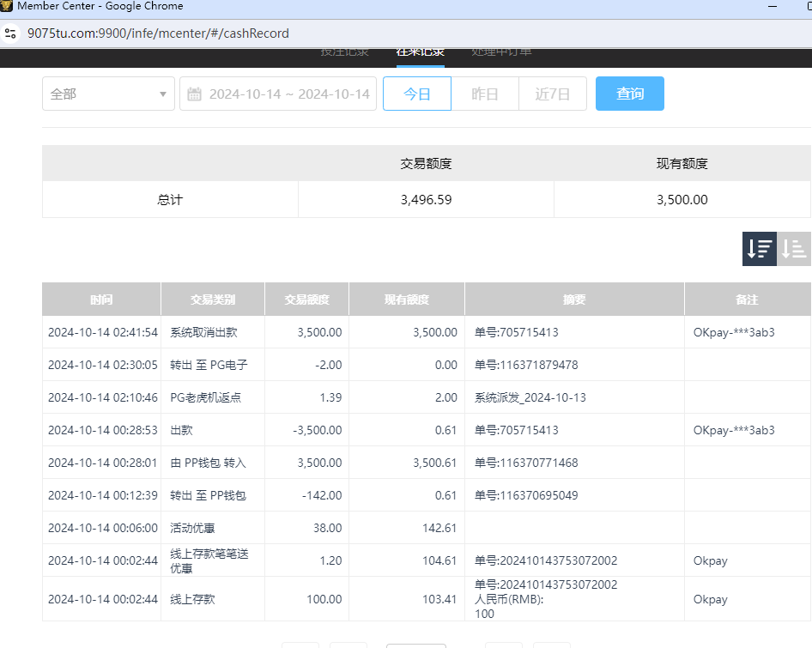
Task: Click the 交易类别 column header
Action: coord(213,300)
